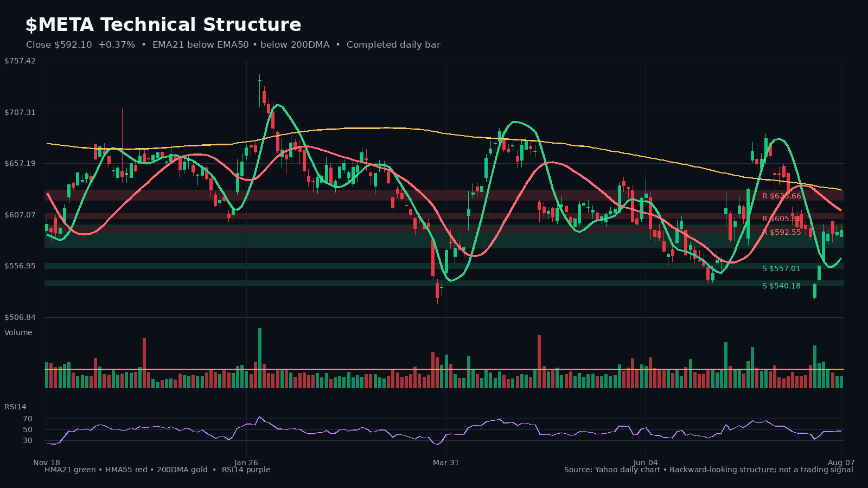This screenshot has height=488, width=868.
Task: Click the "+0.37%" daily change value
Action: pos(117,45)
